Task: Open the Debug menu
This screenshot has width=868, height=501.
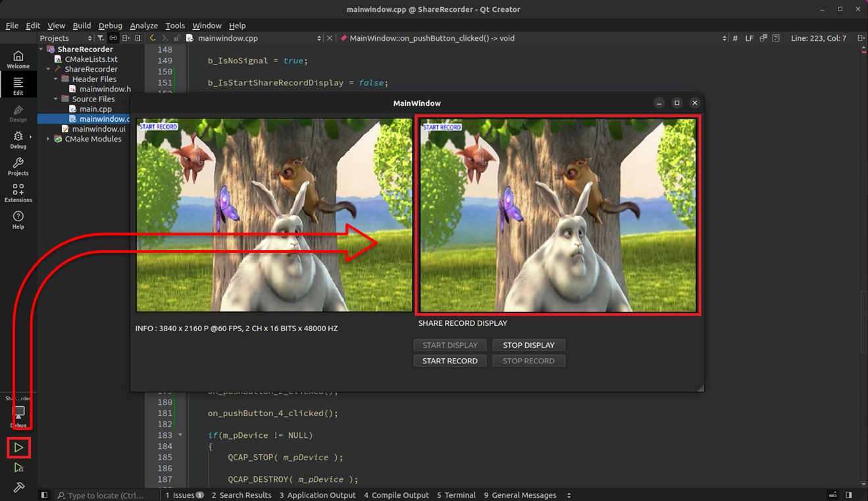Action: (111, 25)
